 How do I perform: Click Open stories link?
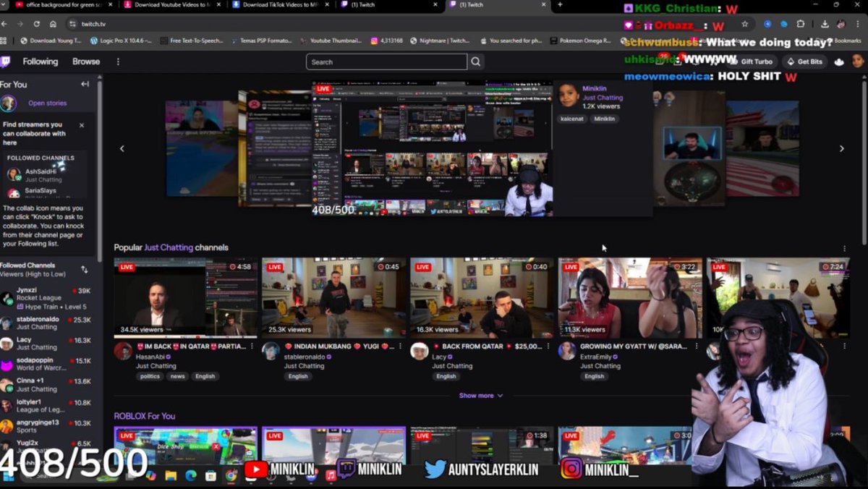47,103
